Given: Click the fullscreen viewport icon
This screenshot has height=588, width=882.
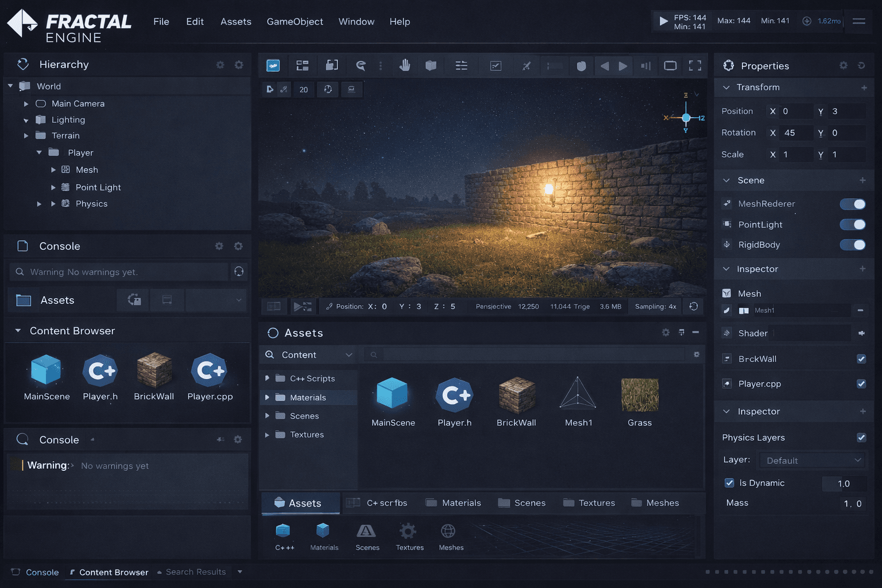Looking at the screenshot, I should click(695, 65).
